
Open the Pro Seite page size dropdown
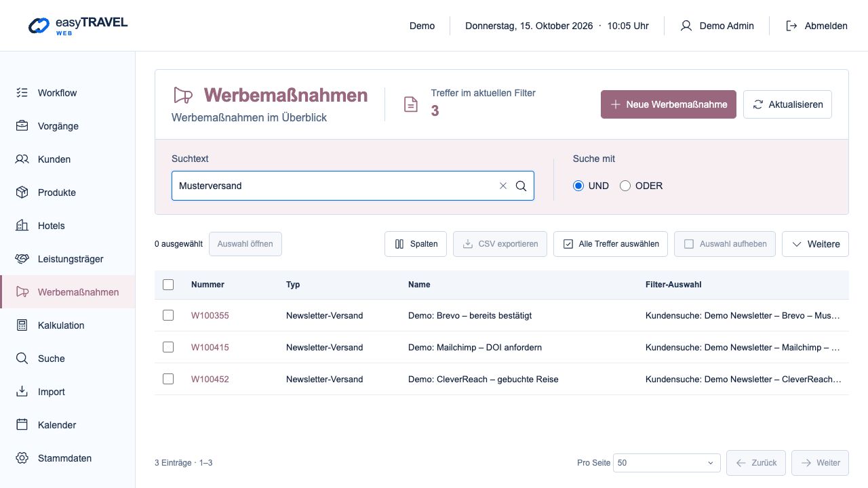[x=667, y=463]
